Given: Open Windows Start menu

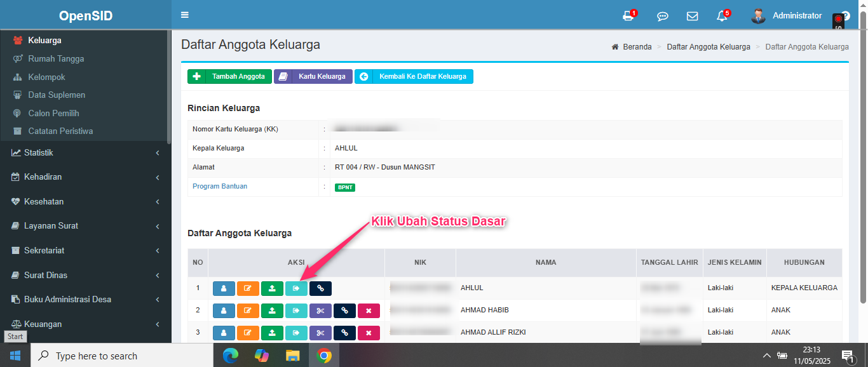Looking at the screenshot, I should (x=15, y=356).
